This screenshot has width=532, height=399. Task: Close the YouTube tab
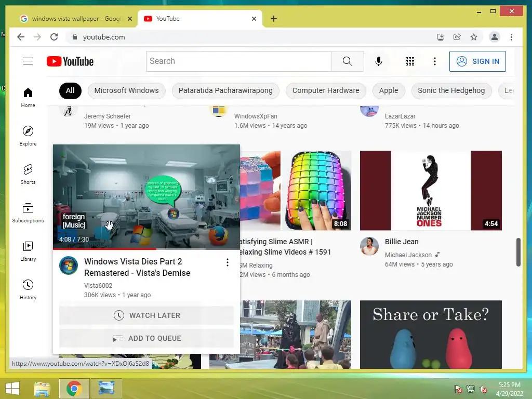click(254, 19)
